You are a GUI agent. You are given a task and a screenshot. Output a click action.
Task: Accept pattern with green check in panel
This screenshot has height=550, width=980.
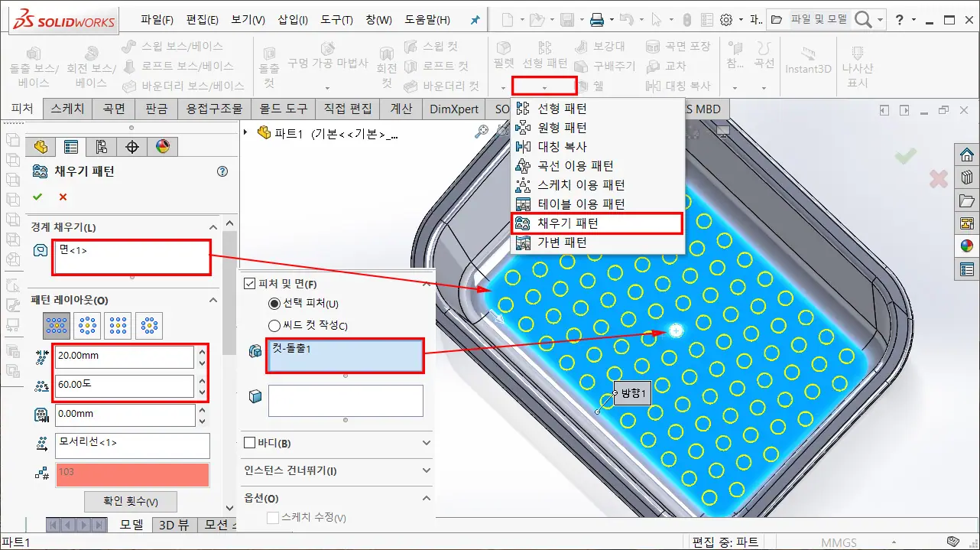(x=37, y=197)
